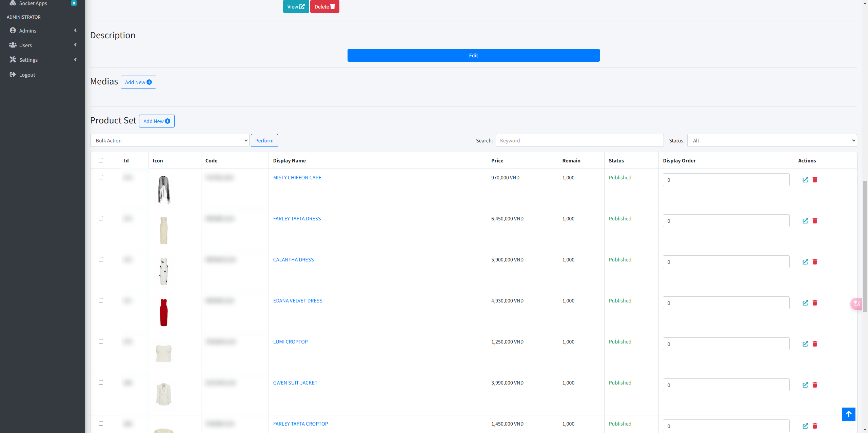Click Display Order field for LUMI CROPTOP
Screen dimensions: 868x433
point(726,344)
